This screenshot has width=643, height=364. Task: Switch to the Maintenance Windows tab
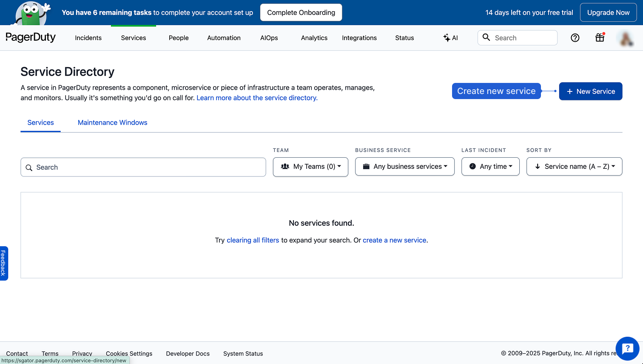click(113, 122)
